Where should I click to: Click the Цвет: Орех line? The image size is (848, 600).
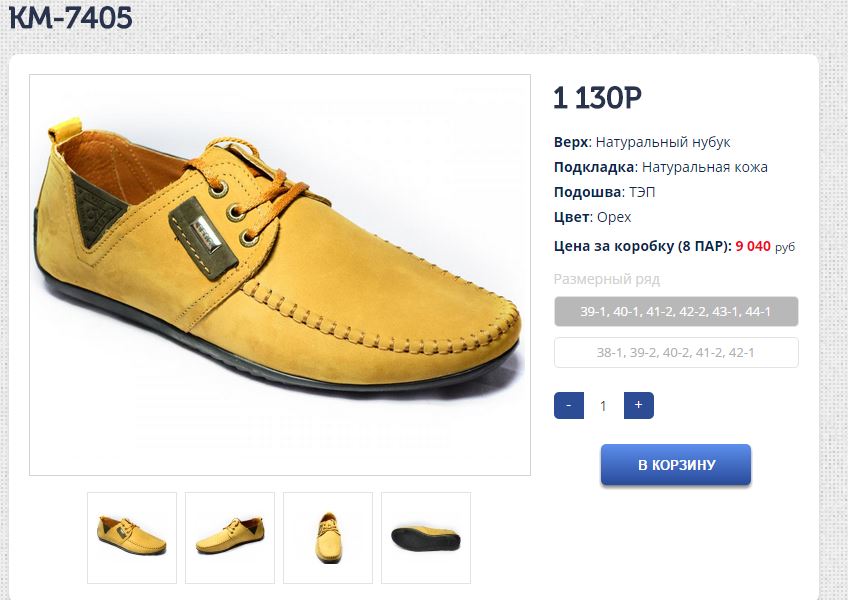click(593, 217)
